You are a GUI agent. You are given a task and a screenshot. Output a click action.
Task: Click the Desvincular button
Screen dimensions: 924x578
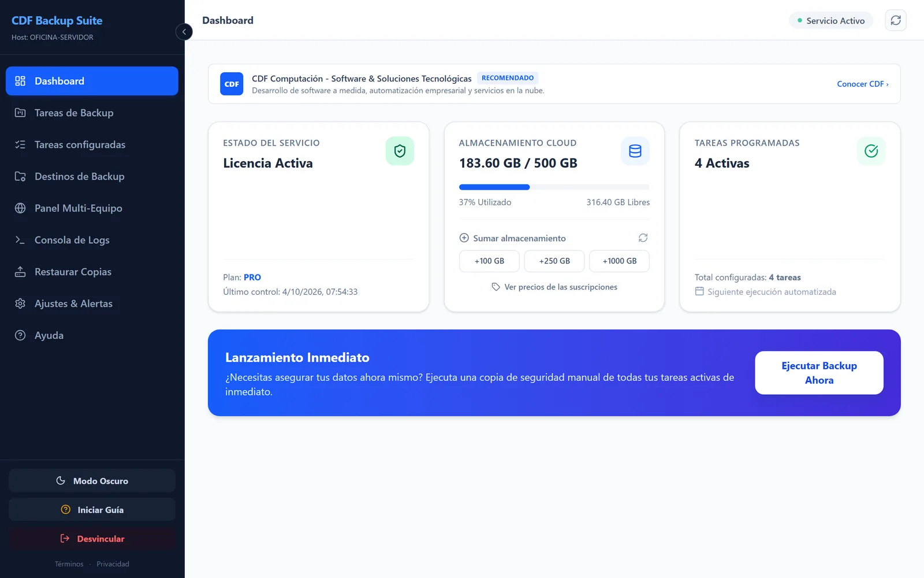[x=92, y=539]
